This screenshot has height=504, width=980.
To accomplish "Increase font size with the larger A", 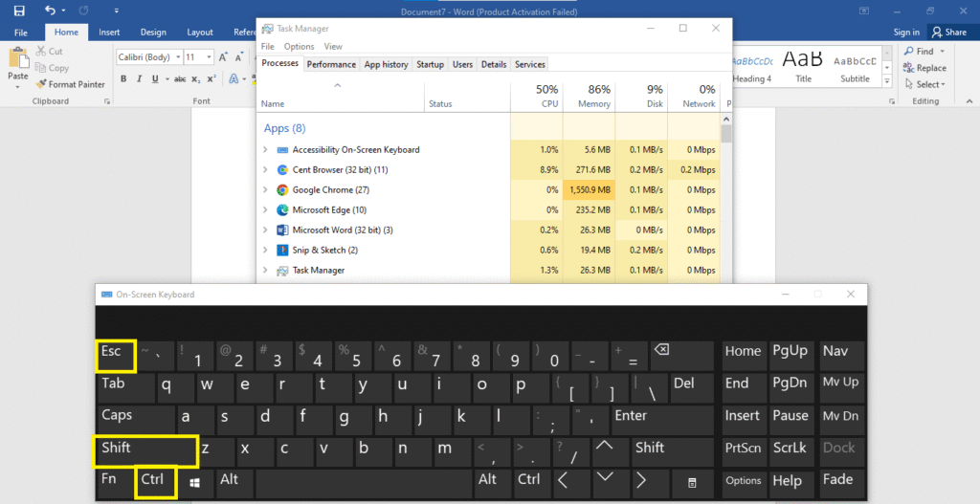I will tap(223, 56).
